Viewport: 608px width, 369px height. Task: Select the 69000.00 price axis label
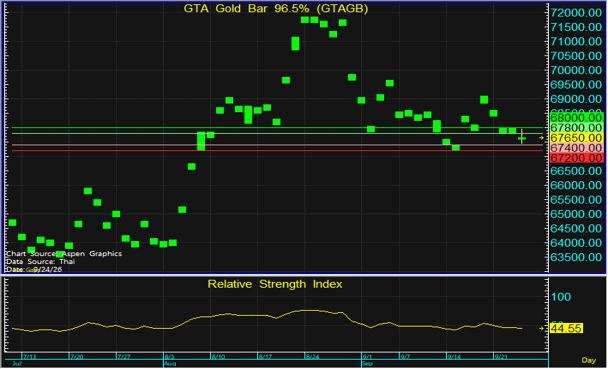[x=576, y=99]
